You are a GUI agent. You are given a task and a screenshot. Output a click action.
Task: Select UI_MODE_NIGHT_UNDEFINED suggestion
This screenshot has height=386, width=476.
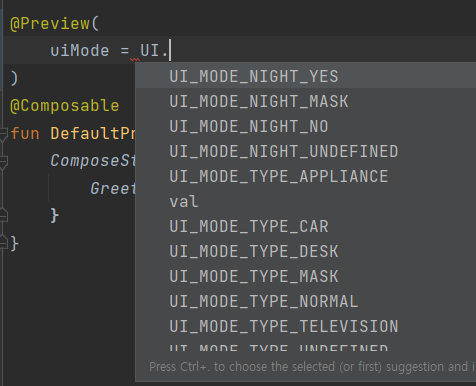click(x=306, y=151)
